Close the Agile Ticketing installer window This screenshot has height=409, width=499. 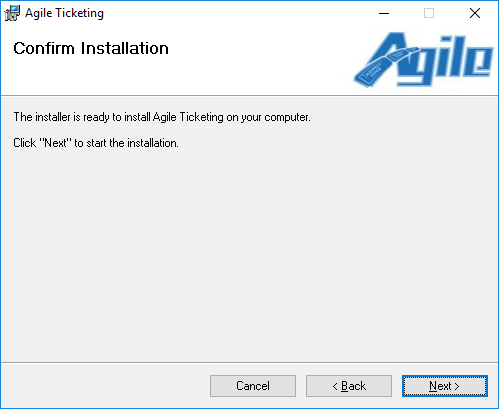point(475,13)
